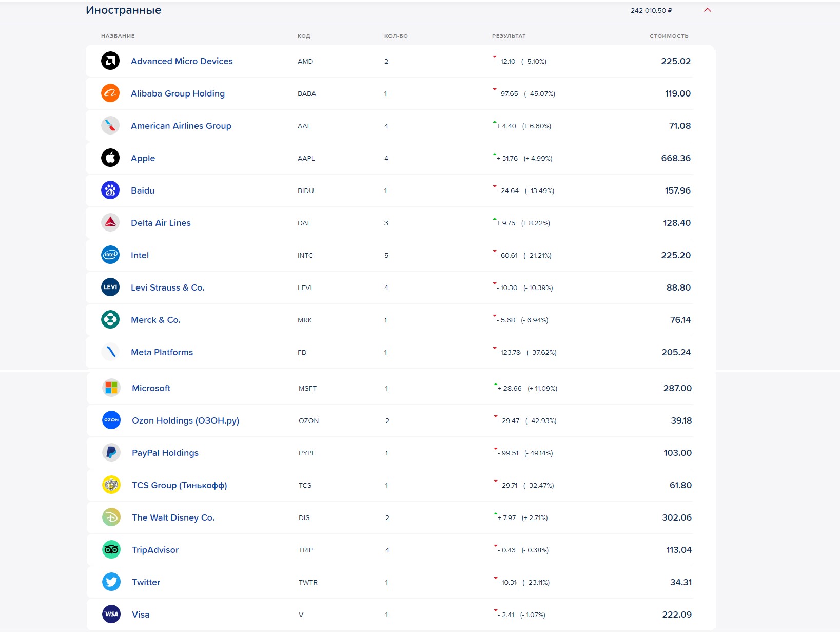Open the Intel stock name link
The width and height of the screenshot is (840, 633).
point(140,255)
